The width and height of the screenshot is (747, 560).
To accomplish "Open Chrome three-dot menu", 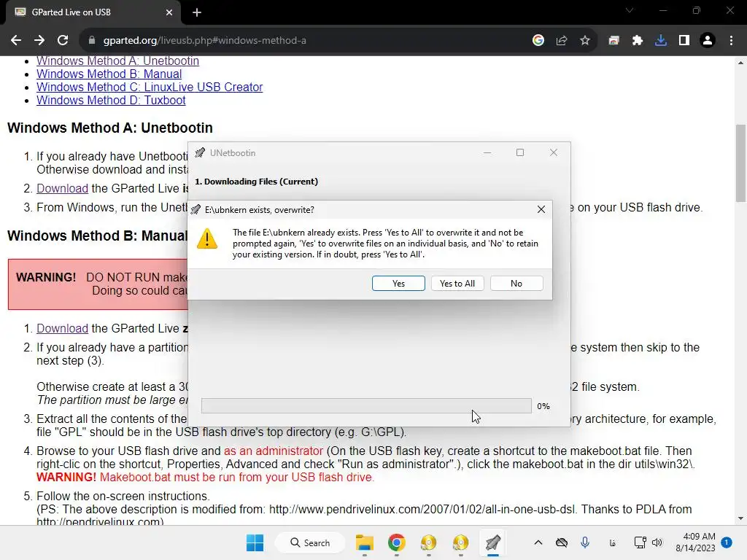I will point(731,41).
